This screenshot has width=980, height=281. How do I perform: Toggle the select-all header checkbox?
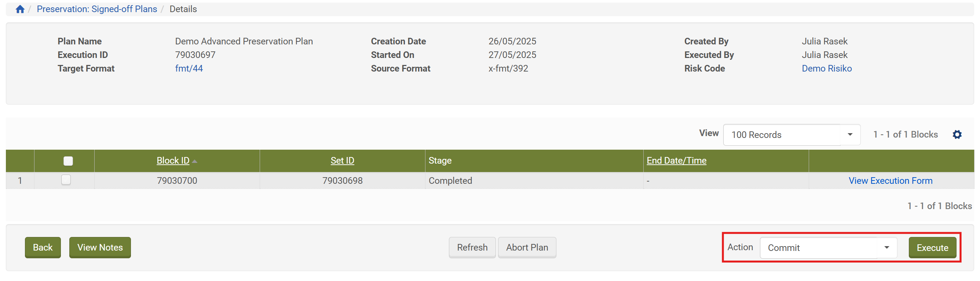(x=68, y=161)
